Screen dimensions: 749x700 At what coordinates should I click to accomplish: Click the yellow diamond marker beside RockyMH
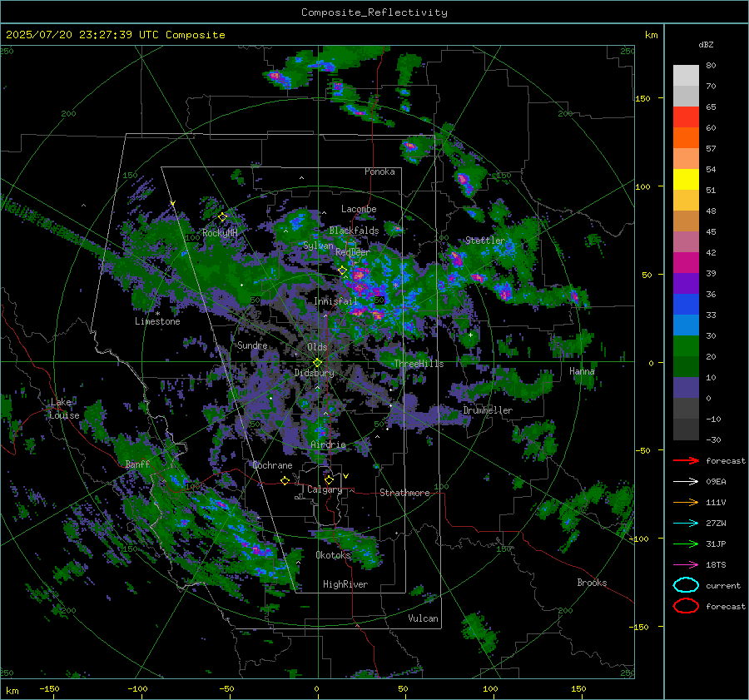point(222,217)
